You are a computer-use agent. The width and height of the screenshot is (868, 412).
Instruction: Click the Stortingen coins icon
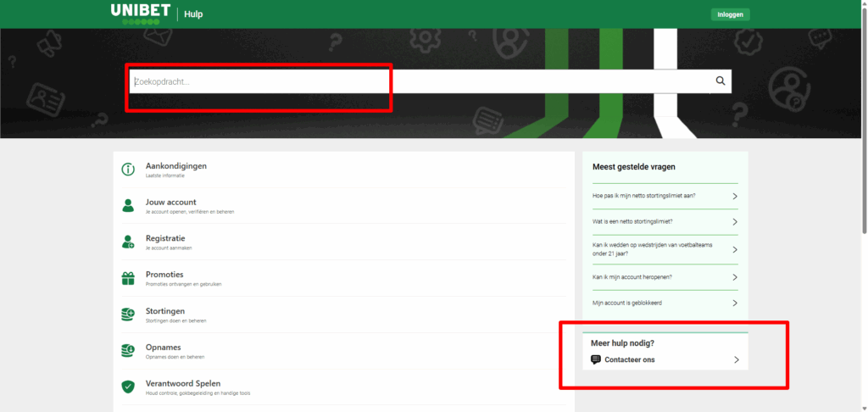point(128,315)
